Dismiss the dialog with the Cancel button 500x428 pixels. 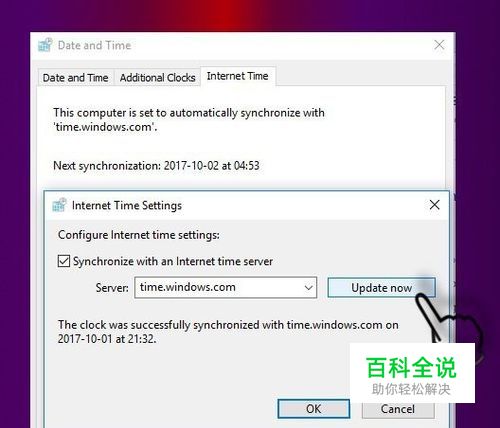pos(398,409)
